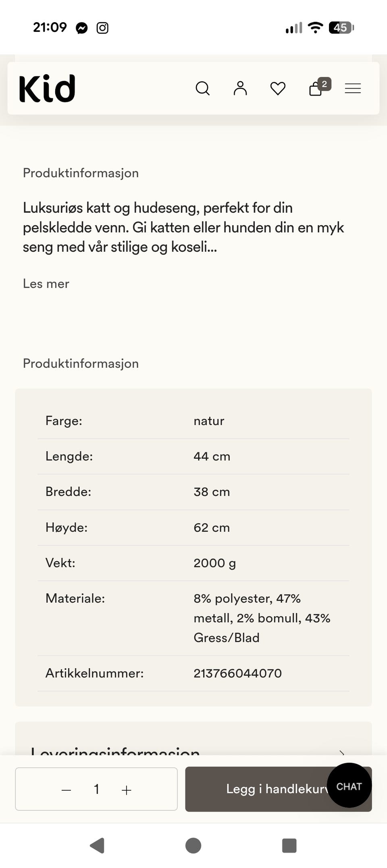This screenshot has width=387, height=868.
Task: Tap Android recent apps square button
Action: click(289, 845)
